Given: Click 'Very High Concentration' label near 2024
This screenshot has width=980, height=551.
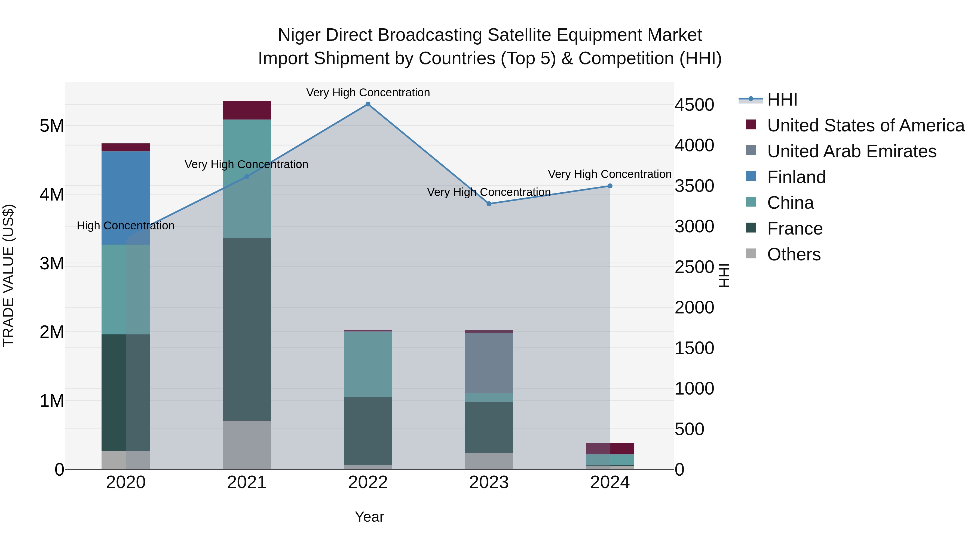Looking at the screenshot, I should point(610,174).
